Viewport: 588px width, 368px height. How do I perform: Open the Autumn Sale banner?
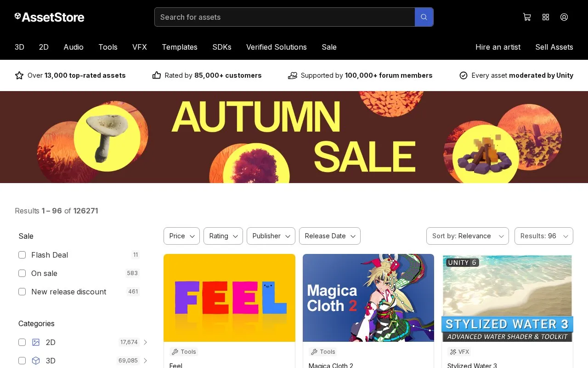click(x=294, y=137)
